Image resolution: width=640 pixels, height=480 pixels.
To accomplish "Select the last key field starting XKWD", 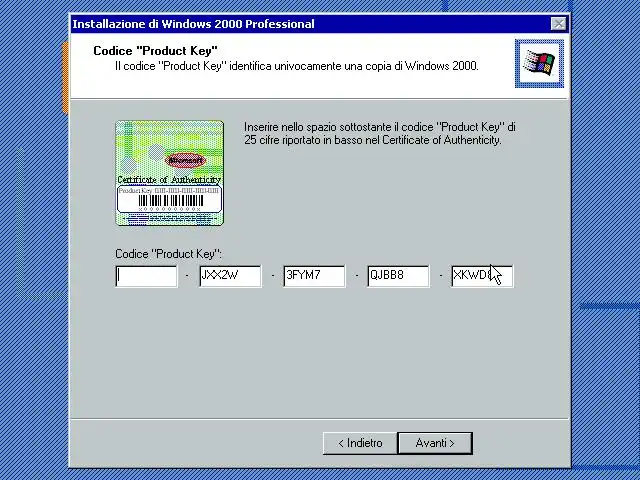I will click(482, 276).
